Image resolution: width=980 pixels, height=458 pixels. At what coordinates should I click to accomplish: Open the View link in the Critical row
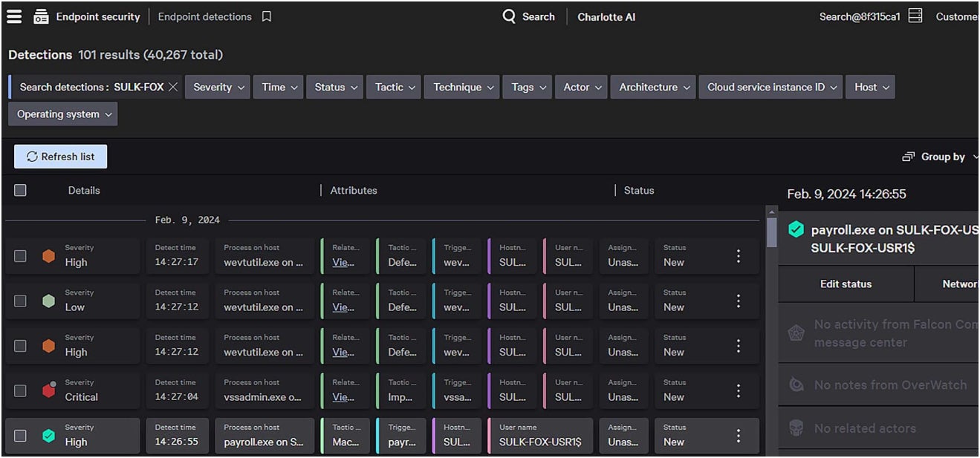[343, 397]
